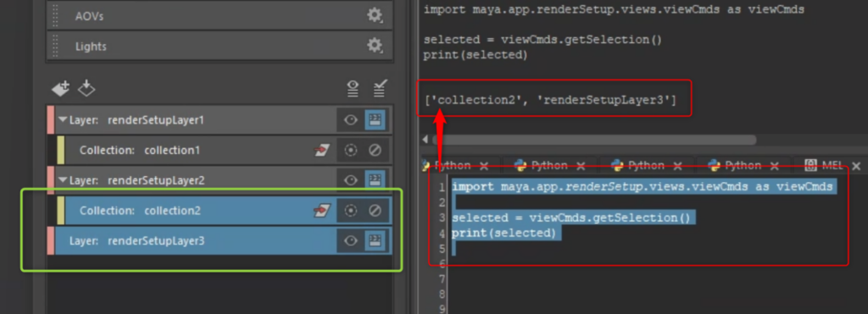Image resolution: width=868 pixels, height=314 pixels.
Task: Click editor line 3 getSelection statement
Action: click(571, 218)
